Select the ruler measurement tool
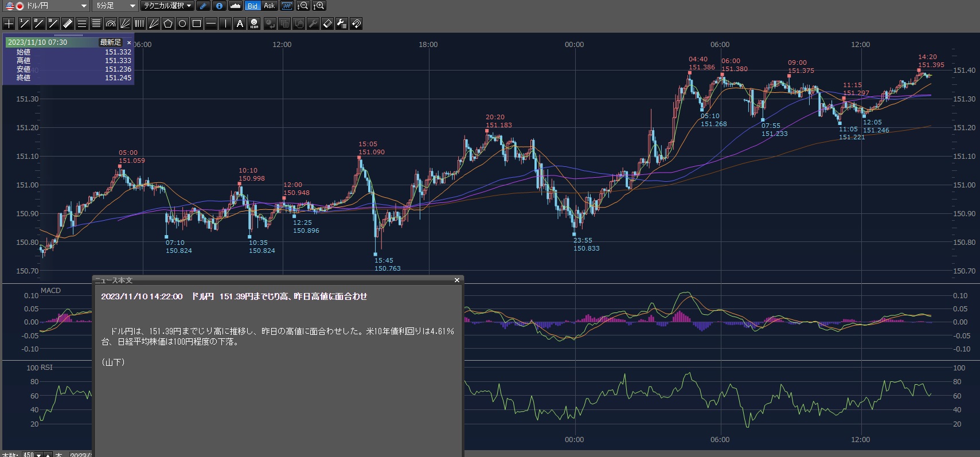This screenshot has height=457, width=980. pos(67,24)
